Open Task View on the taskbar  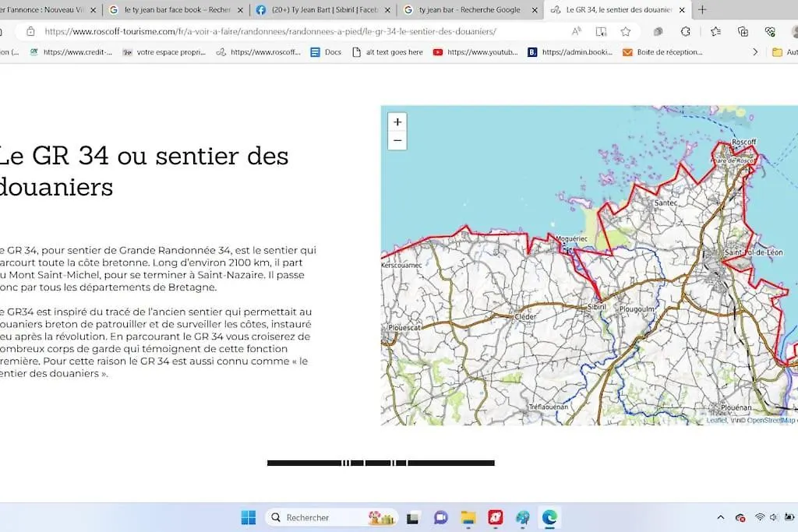pos(413,518)
